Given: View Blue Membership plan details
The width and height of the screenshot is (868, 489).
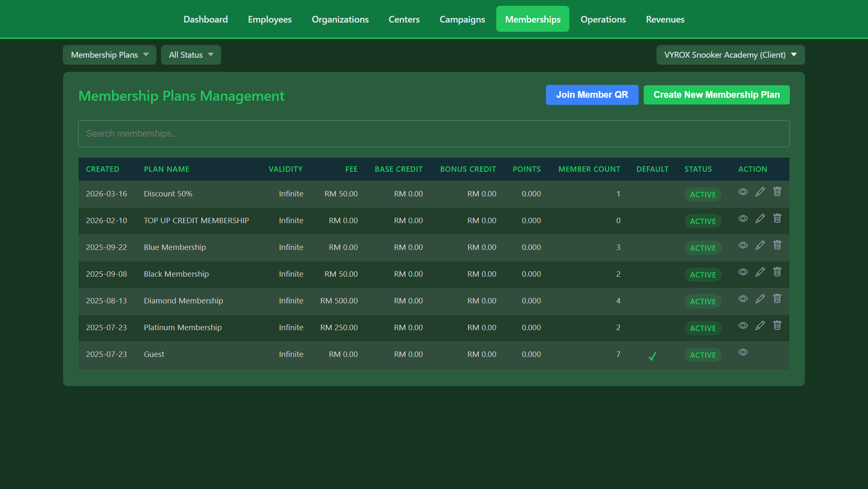Looking at the screenshot, I should tap(743, 245).
